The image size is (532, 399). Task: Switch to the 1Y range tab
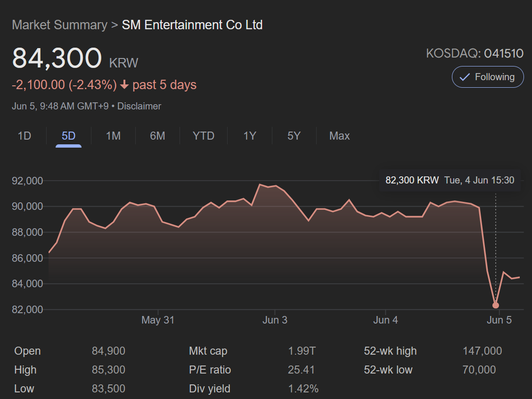coord(250,136)
